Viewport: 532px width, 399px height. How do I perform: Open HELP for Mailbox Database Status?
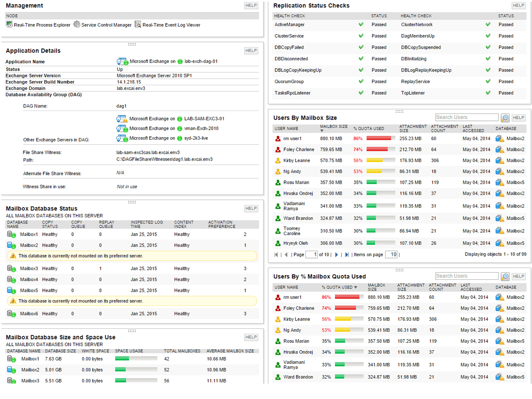click(x=251, y=209)
